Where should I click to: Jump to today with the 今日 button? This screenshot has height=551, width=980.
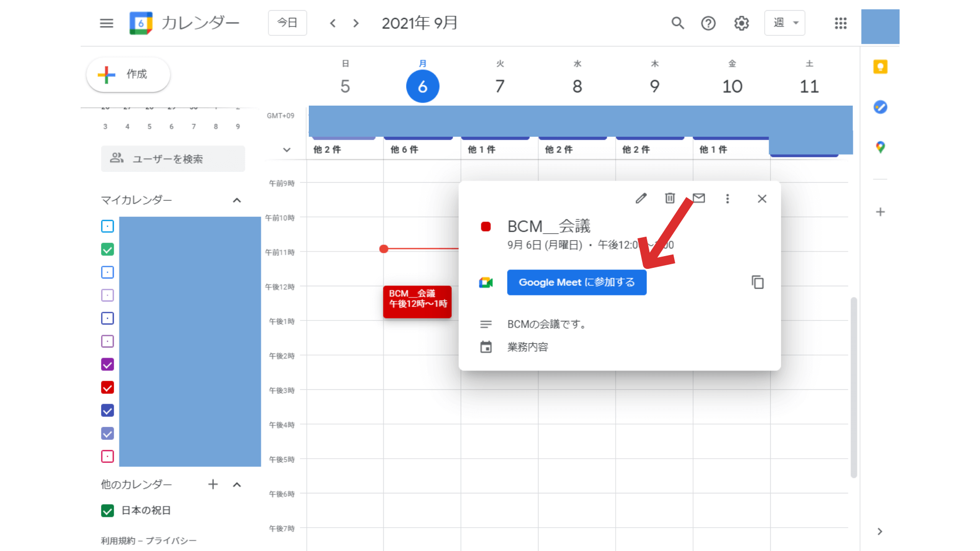287,23
